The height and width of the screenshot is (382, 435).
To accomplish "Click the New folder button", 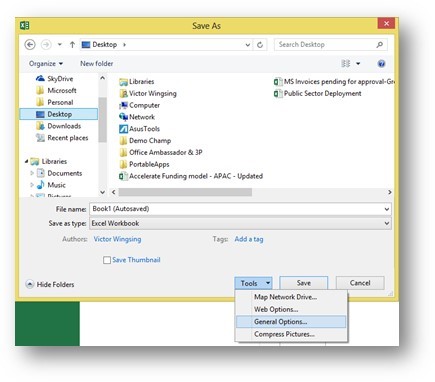I will 97,63.
